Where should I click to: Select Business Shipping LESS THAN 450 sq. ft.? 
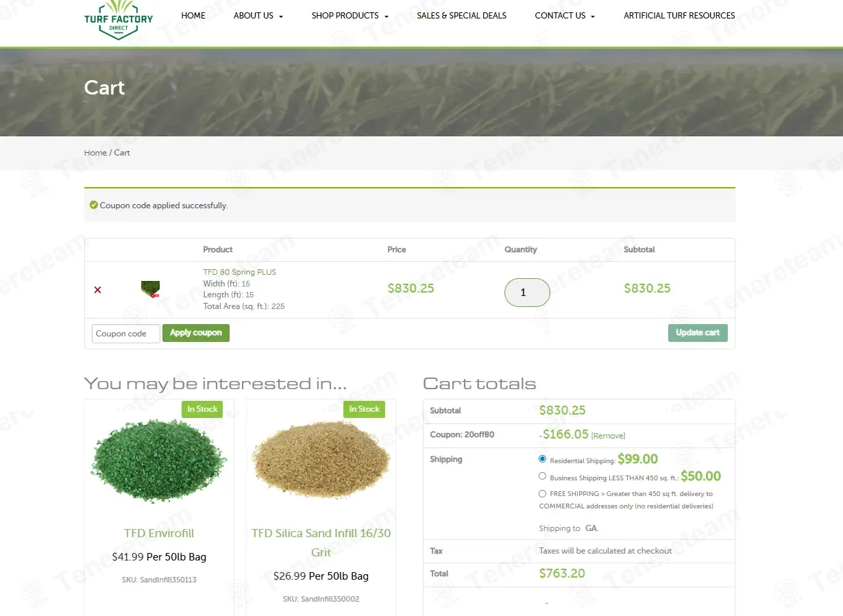[x=543, y=476]
